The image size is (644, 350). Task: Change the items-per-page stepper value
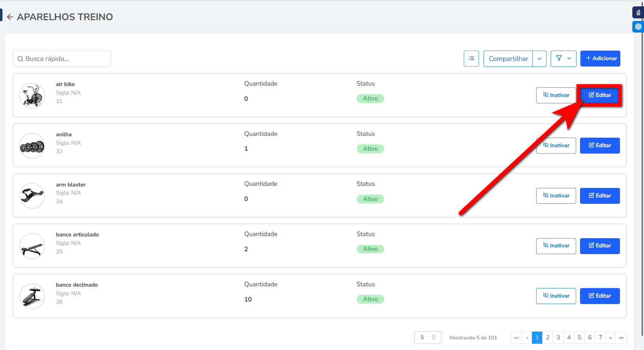pyautogui.click(x=433, y=338)
